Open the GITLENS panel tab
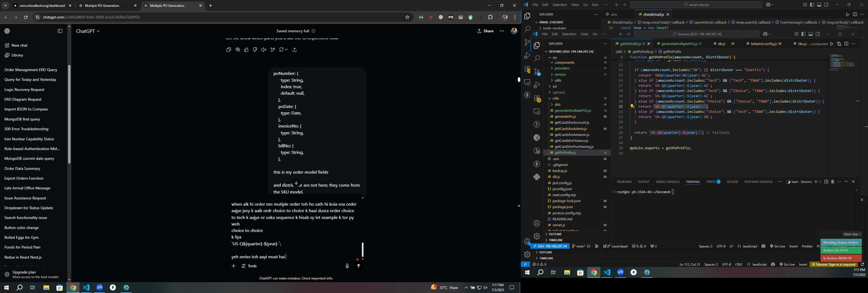This screenshot has width=868, height=293. (x=732, y=182)
